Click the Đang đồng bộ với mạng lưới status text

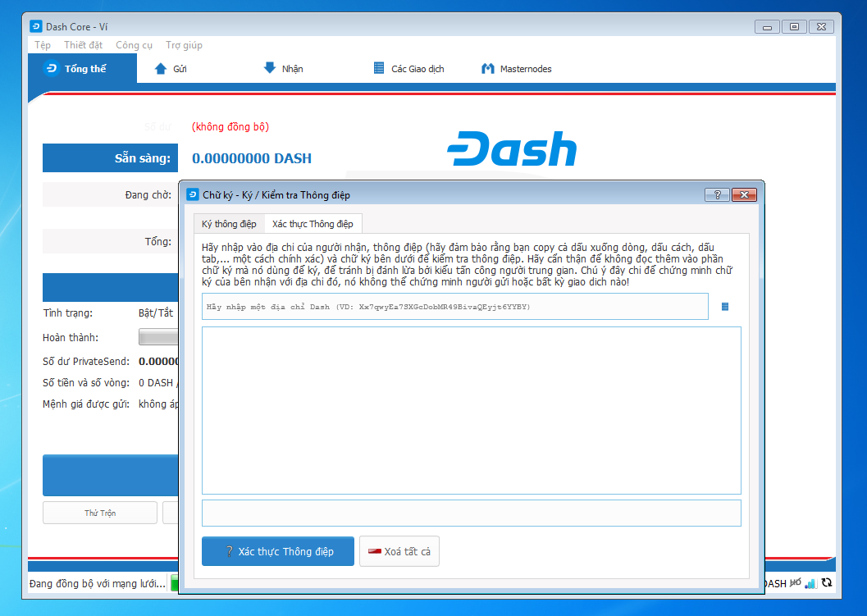[x=98, y=583]
